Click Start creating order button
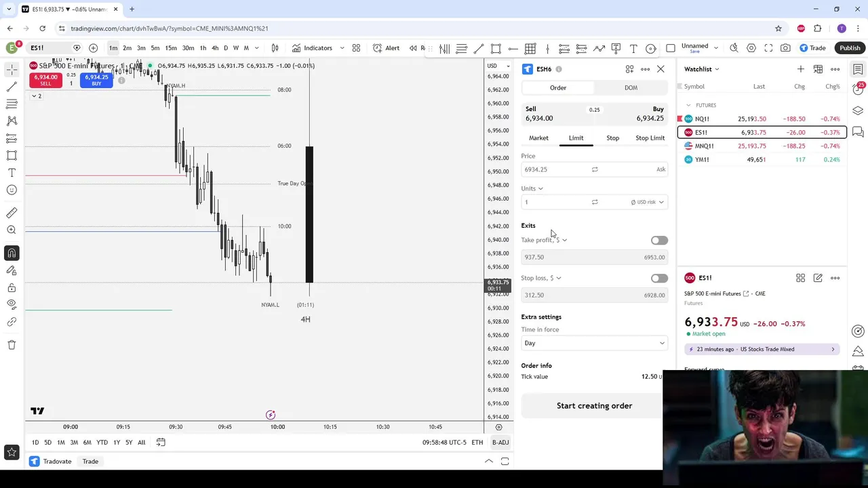The width and height of the screenshot is (868, 488). coord(594,406)
